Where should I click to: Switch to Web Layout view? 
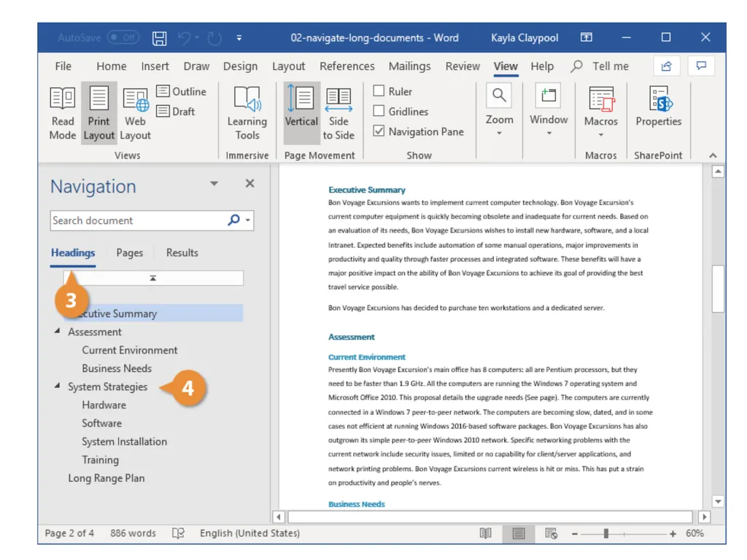coord(135,113)
